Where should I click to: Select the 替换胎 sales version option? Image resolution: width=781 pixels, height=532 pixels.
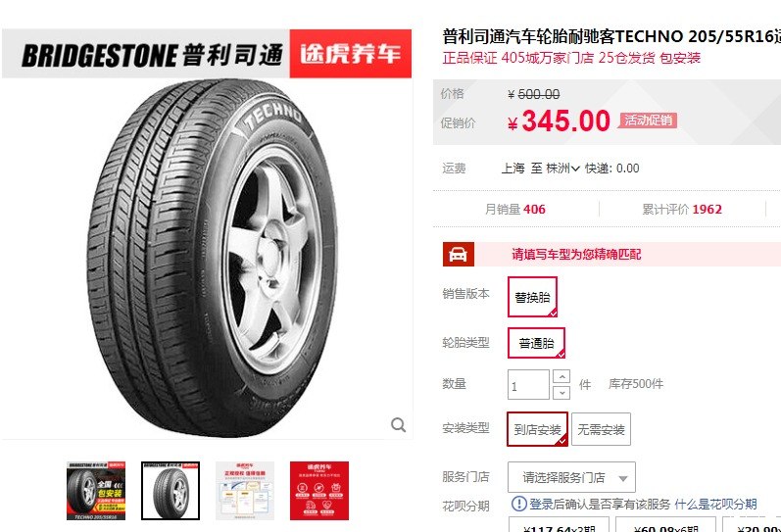click(532, 297)
